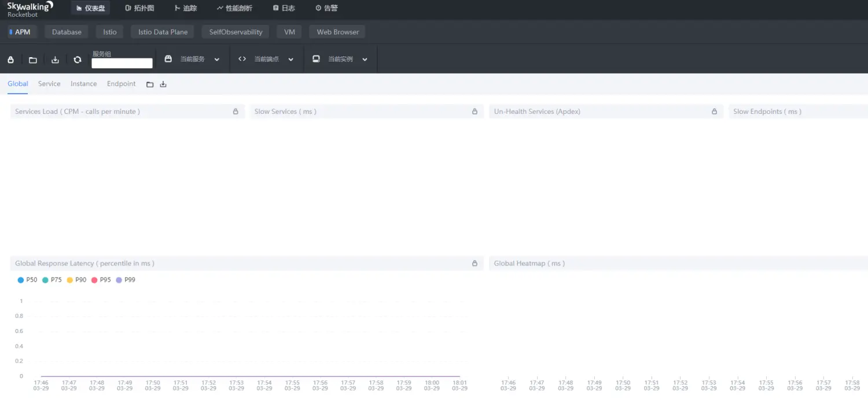Click the export download icon in dark toolbar
868x414 pixels.
click(x=55, y=60)
